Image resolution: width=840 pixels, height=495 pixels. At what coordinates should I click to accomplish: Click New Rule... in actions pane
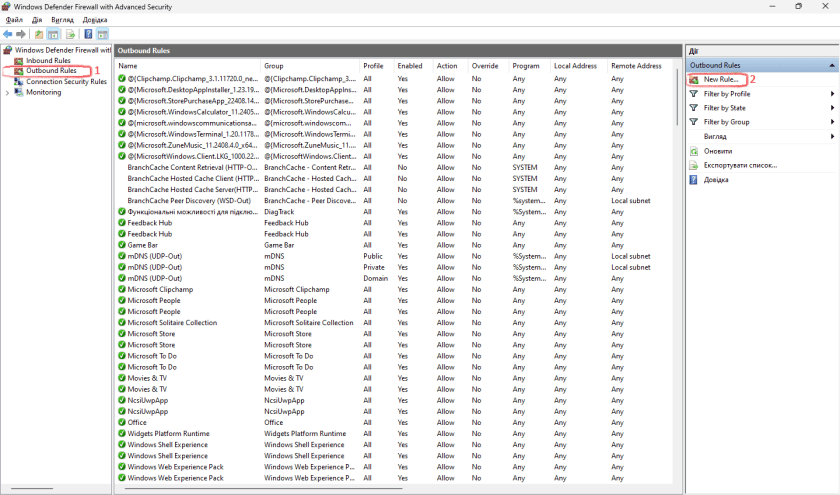[720, 79]
